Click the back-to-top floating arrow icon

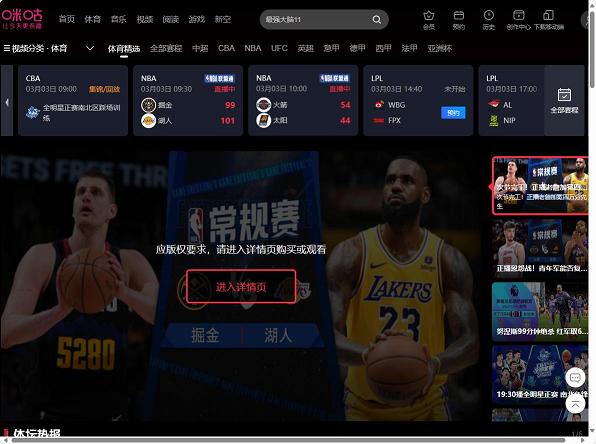pyautogui.click(x=575, y=404)
